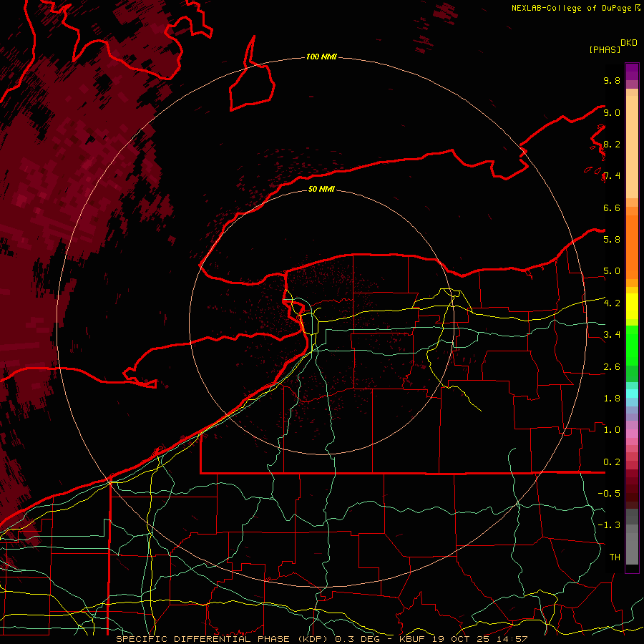Click the 100 NMI range ring label

[x=321, y=57]
